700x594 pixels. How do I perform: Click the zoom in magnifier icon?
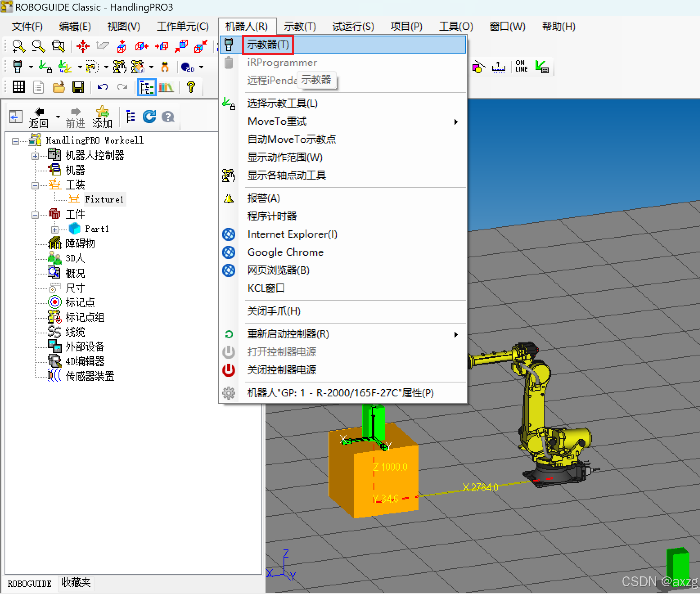[18, 46]
